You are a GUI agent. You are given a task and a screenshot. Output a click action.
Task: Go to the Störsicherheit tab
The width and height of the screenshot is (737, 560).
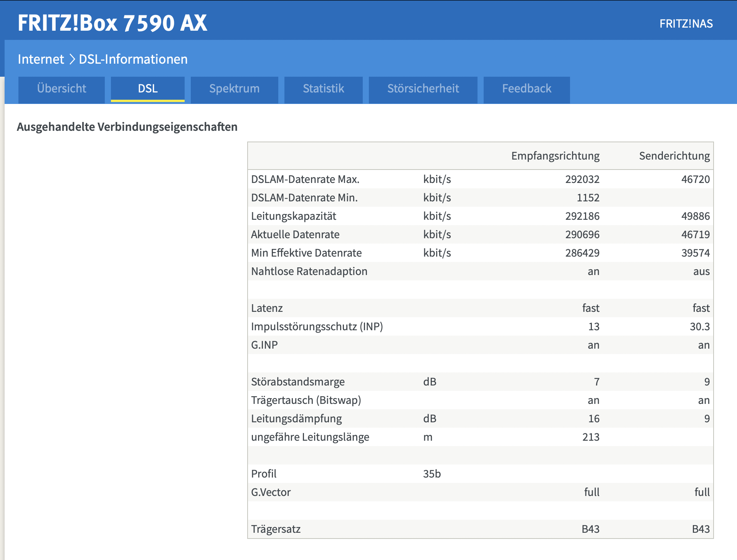pyautogui.click(x=423, y=89)
